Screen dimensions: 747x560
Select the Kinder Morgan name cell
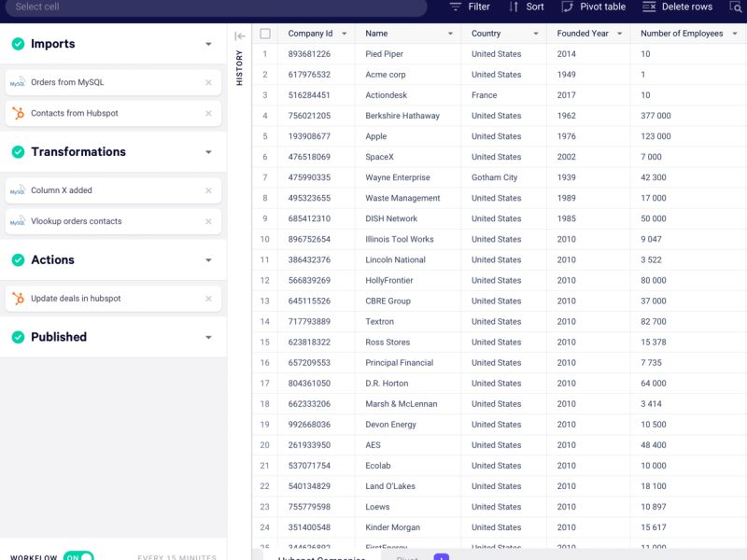pos(408,527)
